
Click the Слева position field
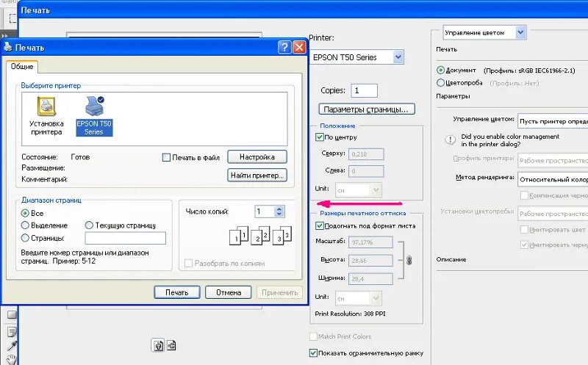pyautogui.click(x=366, y=171)
